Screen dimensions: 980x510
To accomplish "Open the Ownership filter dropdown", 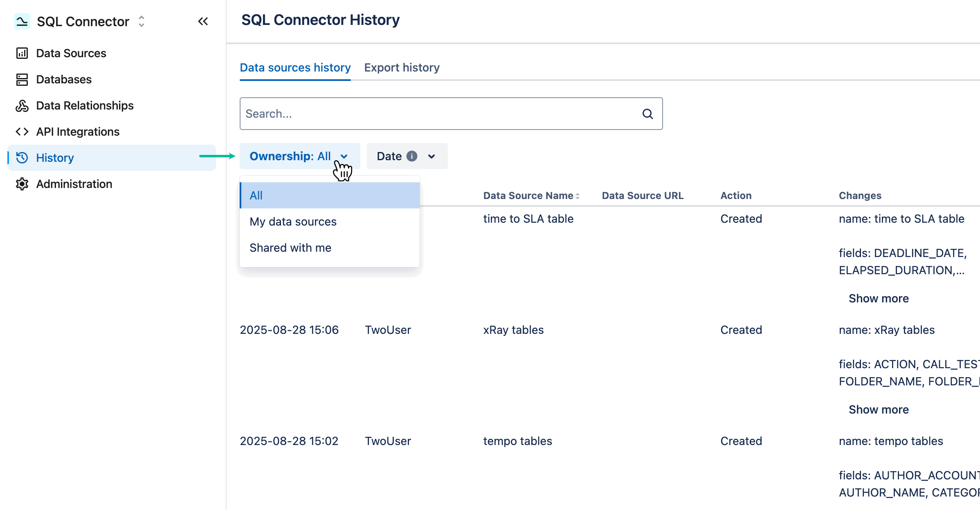I will pyautogui.click(x=299, y=156).
